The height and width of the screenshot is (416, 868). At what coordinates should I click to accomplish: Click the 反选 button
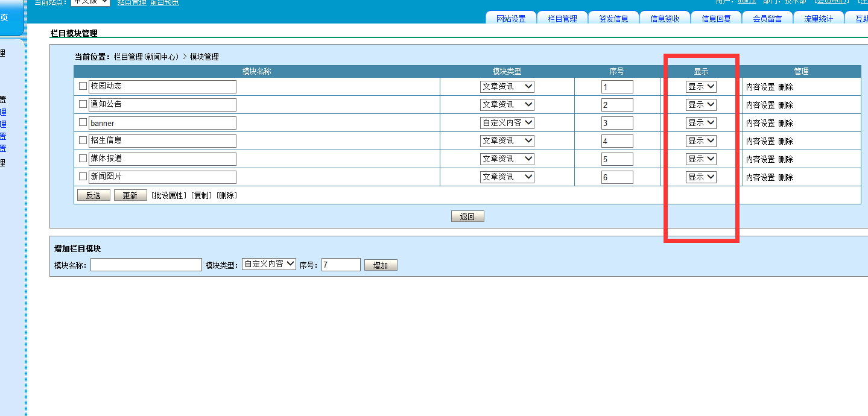(x=93, y=195)
